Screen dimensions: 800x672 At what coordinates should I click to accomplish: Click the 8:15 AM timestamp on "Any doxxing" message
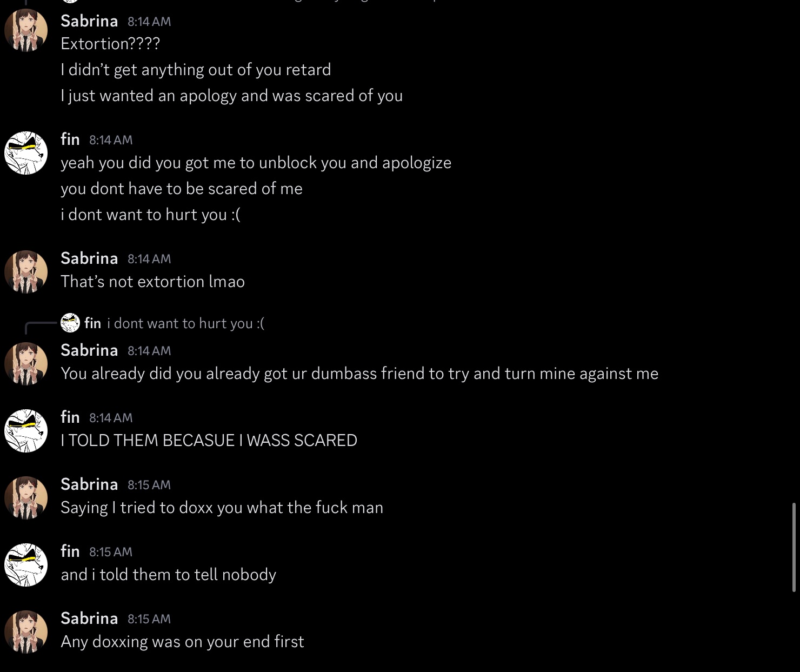[x=149, y=618]
